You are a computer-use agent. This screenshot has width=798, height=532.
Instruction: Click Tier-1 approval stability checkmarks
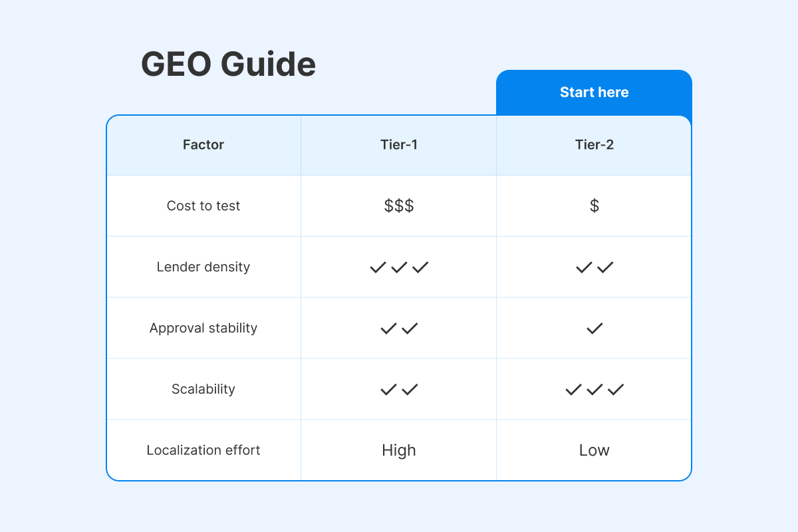coord(399,329)
